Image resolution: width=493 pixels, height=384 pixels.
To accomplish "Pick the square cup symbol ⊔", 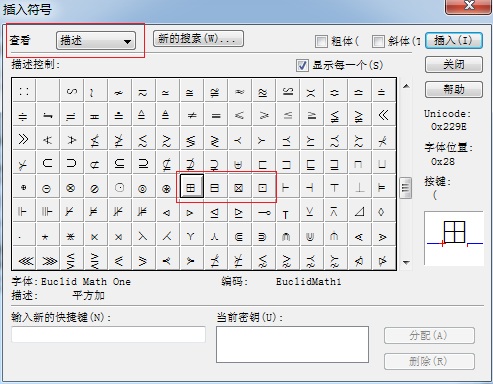I will click(383, 163).
